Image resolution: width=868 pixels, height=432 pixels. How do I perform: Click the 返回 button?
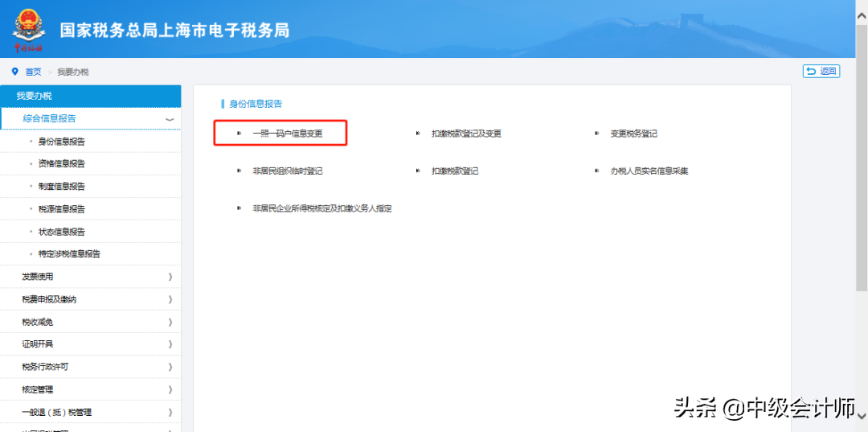[821, 71]
